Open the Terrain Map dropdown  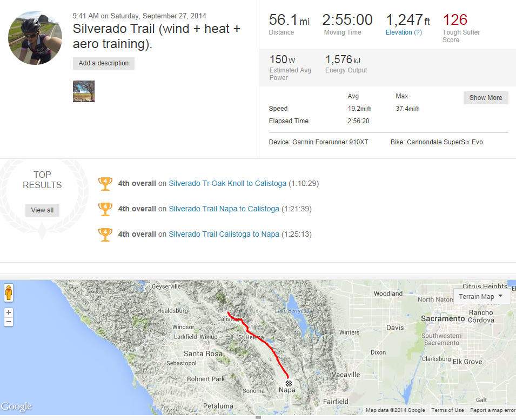(481, 296)
